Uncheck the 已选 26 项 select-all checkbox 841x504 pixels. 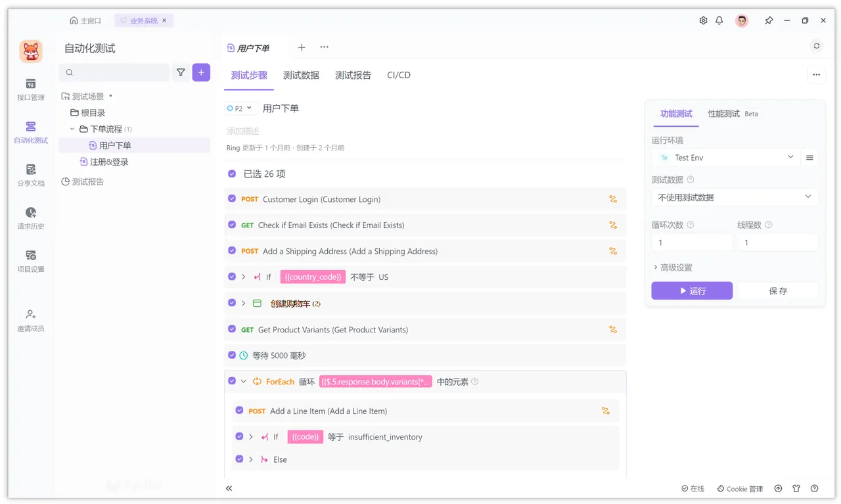[x=232, y=173]
